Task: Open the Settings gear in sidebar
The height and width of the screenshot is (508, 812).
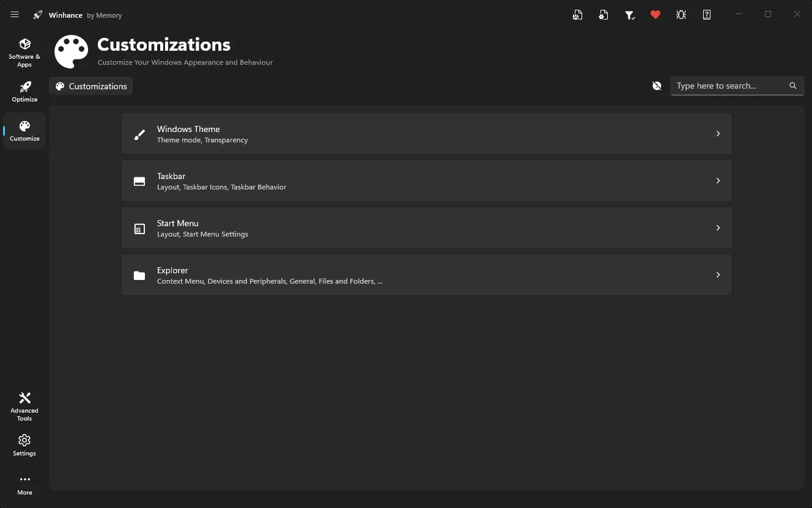Action: (x=24, y=445)
